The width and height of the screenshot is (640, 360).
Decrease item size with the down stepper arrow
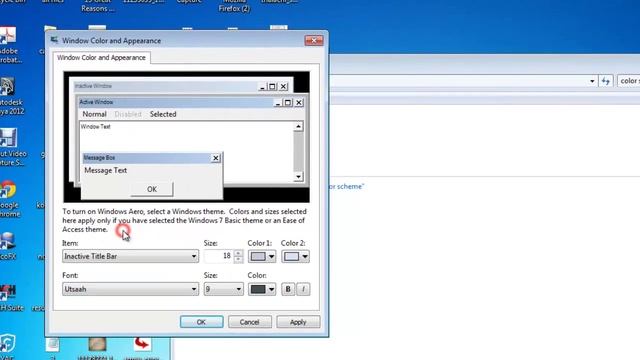click(238, 260)
